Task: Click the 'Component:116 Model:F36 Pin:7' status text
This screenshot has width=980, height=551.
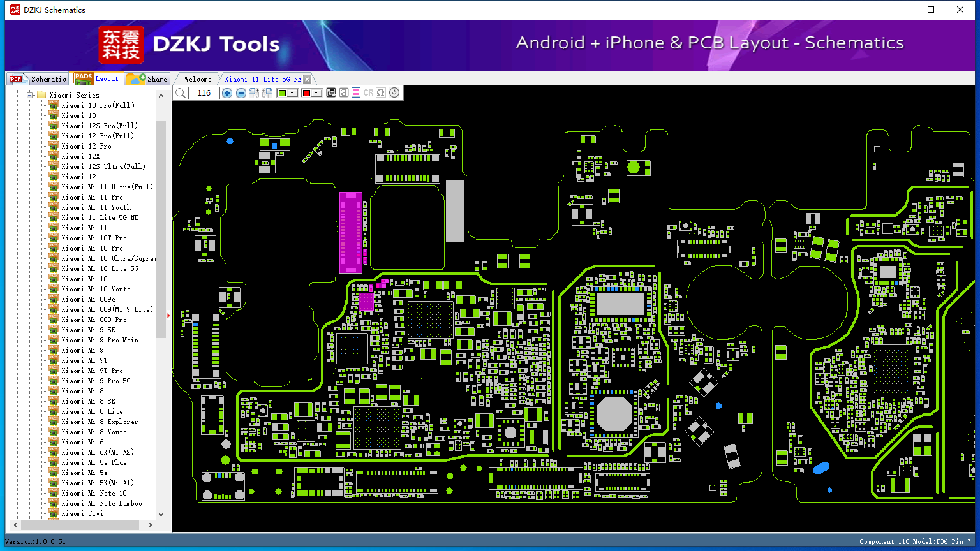Action: tap(914, 542)
